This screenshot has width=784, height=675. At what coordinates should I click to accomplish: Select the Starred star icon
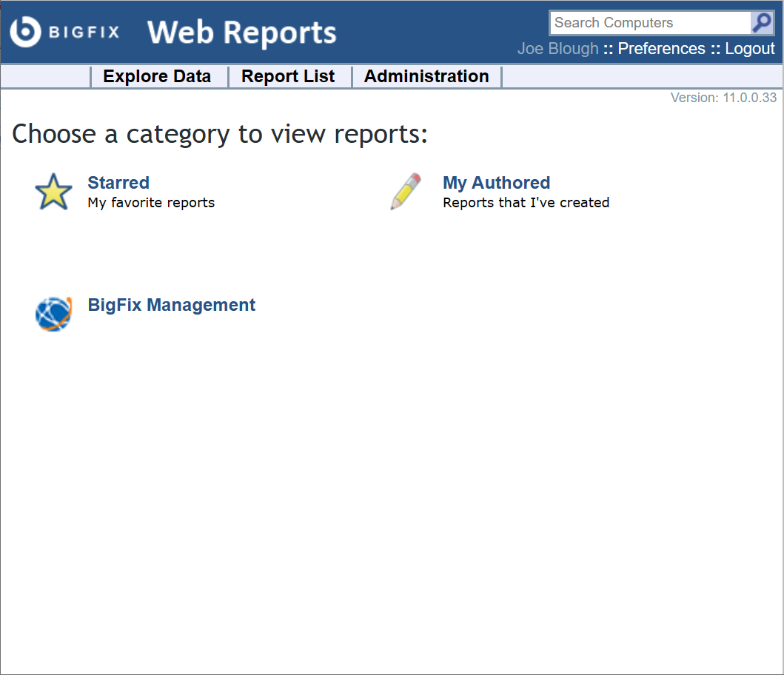(x=53, y=191)
